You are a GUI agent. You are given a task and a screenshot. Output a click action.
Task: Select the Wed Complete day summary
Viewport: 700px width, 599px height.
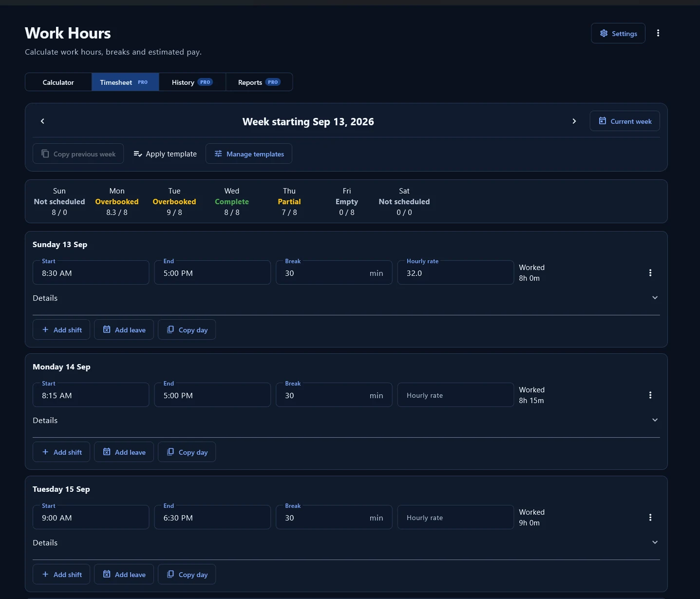tap(232, 201)
